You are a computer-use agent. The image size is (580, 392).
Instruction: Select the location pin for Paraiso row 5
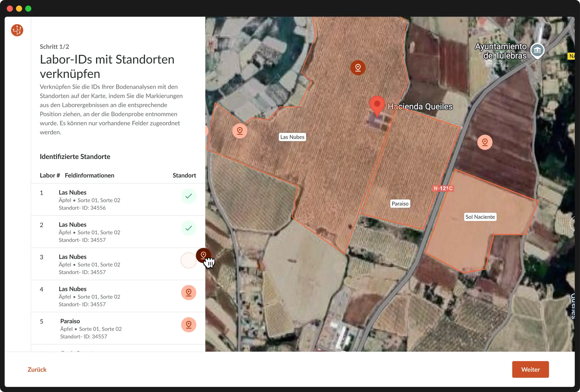[x=188, y=325]
